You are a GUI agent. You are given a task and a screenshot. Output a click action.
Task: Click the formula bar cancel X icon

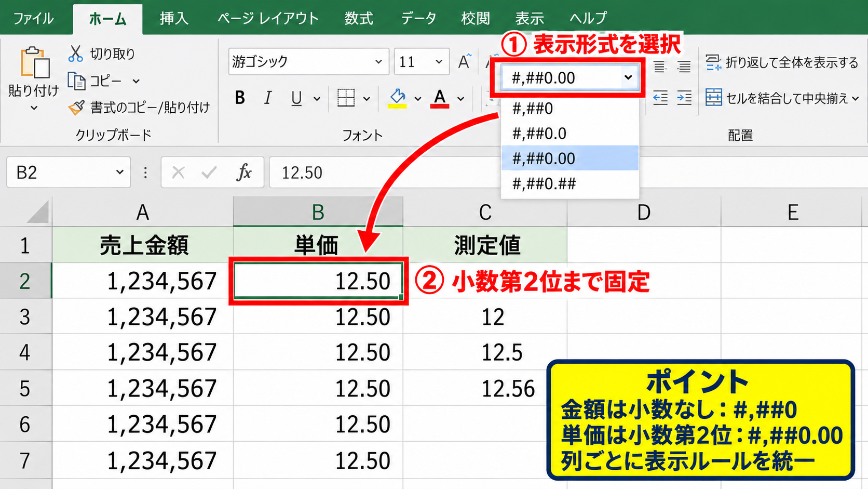click(x=178, y=172)
